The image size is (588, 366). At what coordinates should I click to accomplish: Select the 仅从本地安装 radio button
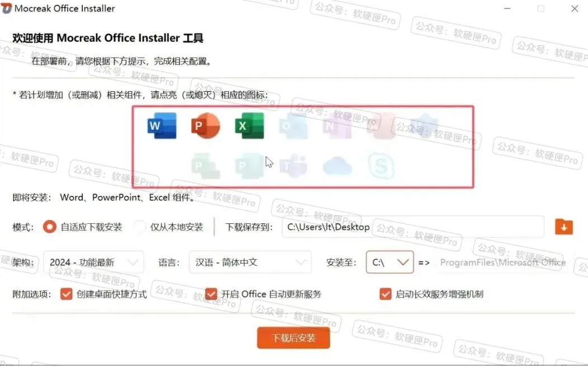click(140, 227)
